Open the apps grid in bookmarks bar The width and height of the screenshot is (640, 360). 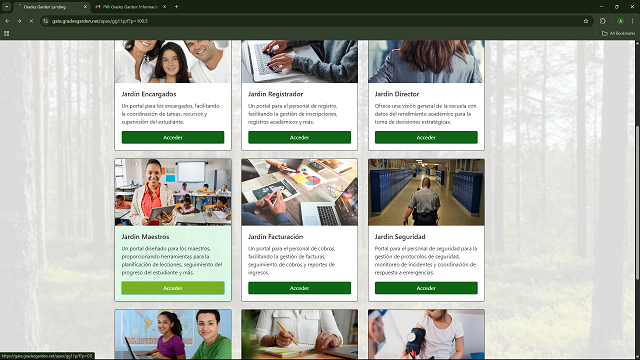coord(7,33)
